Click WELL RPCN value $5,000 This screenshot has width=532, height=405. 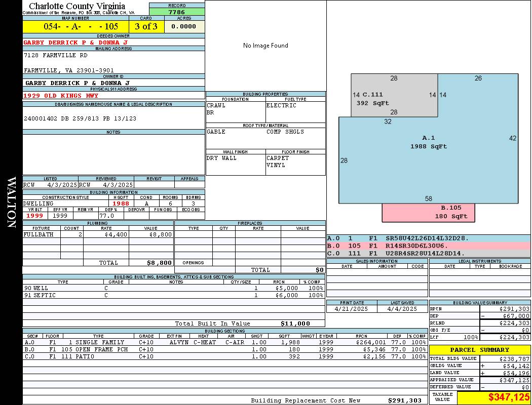[287, 289]
